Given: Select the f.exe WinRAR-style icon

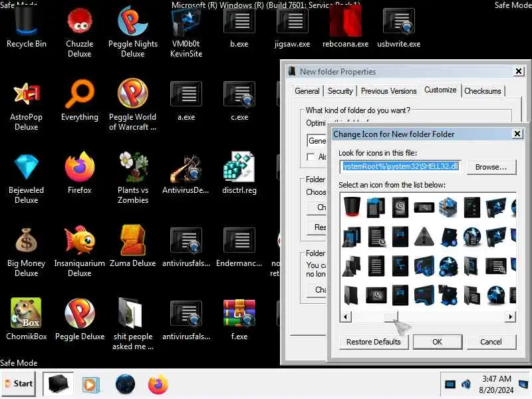Looking at the screenshot, I should (239, 320).
